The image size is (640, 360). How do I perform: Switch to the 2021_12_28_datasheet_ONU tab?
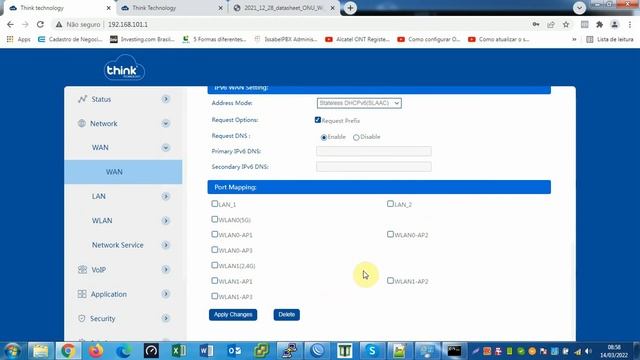point(284,8)
